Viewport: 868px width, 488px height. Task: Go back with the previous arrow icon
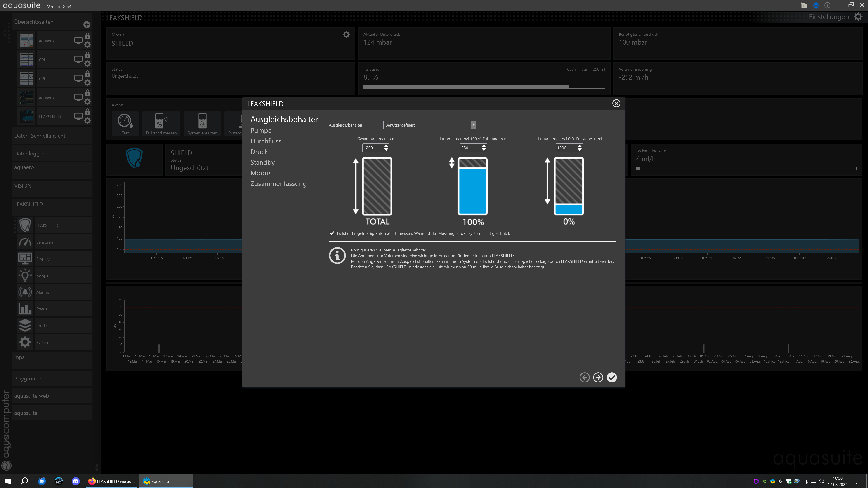(x=584, y=378)
